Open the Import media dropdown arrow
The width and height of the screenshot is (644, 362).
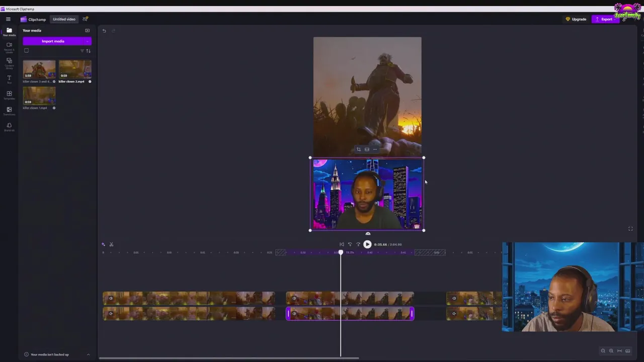pos(88,41)
